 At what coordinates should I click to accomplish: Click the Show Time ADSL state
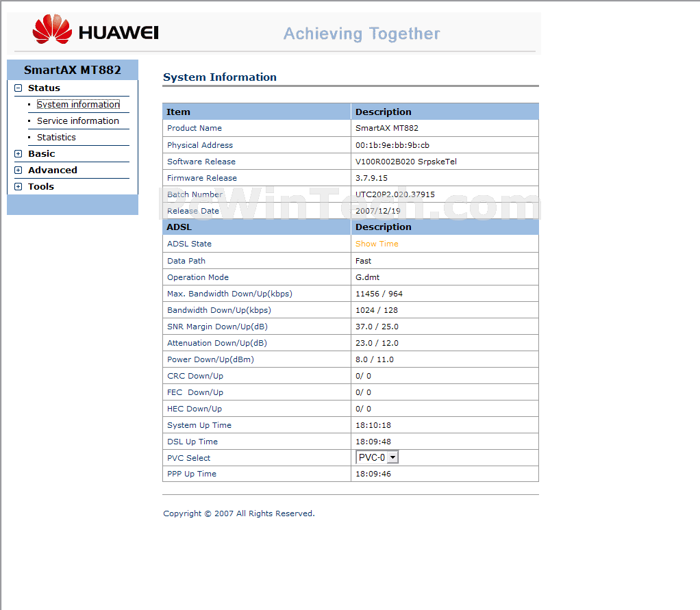click(377, 244)
